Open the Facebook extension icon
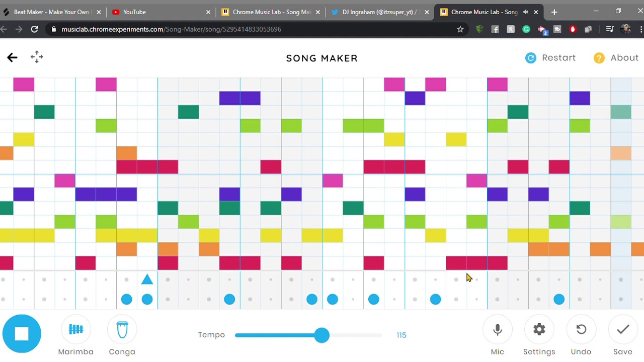 point(495,29)
